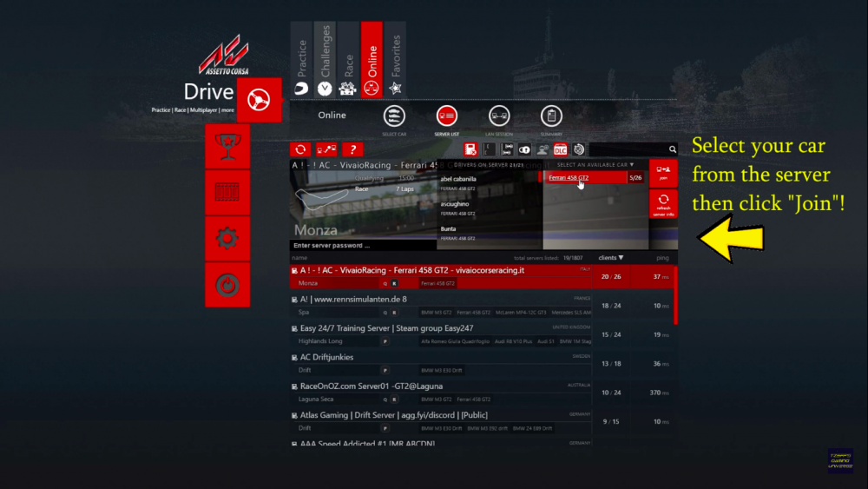Open settings gear in sidebar
Image resolution: width=868 pixels, height=489 pixels.
coord(227,239)
